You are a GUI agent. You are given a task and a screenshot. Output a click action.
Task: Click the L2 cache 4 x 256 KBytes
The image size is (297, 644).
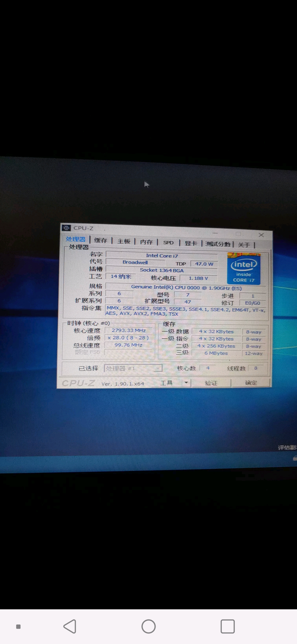coord(216,346)
